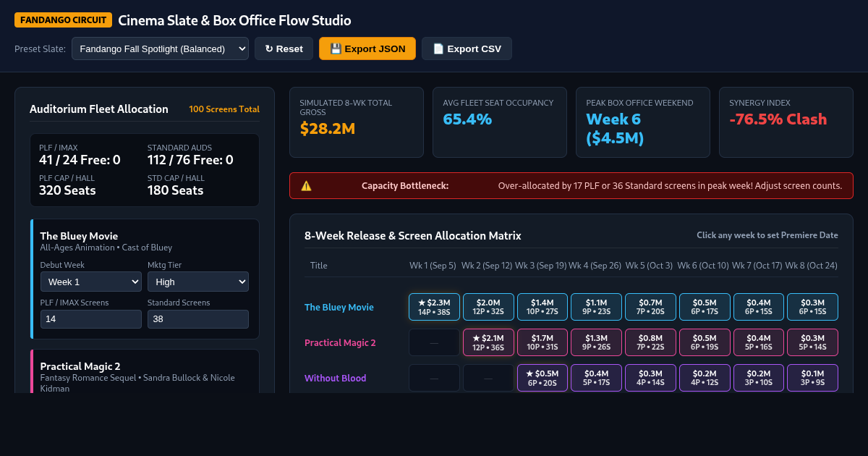
Task: Click Practical Magic 2 row title in matrix
Action: pyautogui.click(x=340, y=342)
